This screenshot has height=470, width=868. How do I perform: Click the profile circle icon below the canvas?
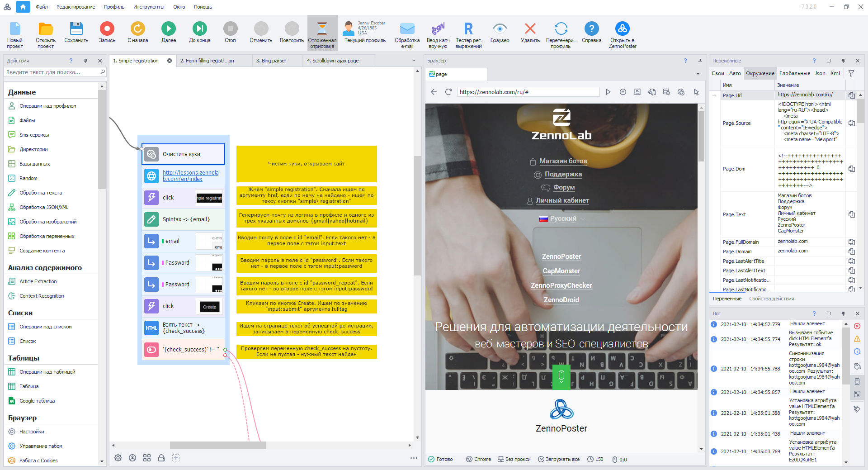[132, 458]
